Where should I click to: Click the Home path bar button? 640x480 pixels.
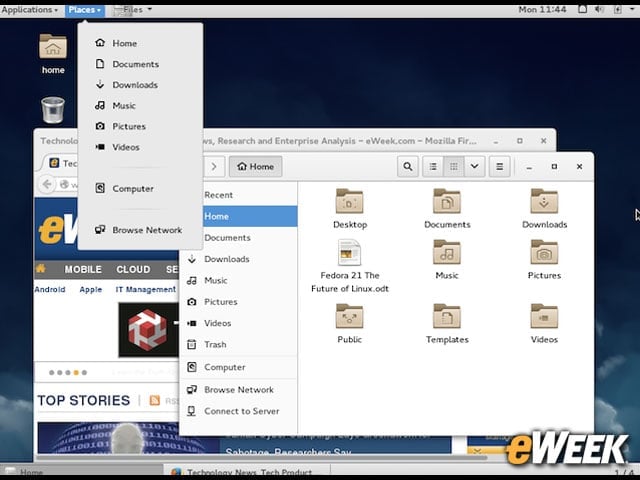click(x=256, y=167)
